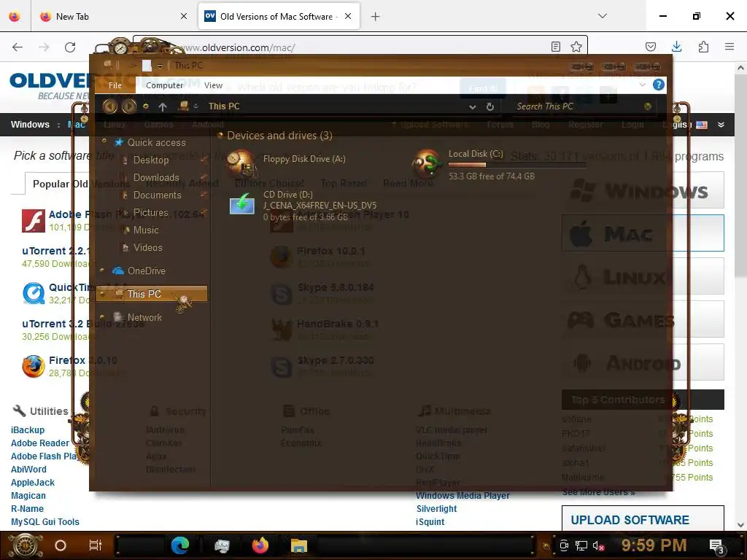
Task: Open a new Firefox tab with plus
Action: (x=376, y=17)
